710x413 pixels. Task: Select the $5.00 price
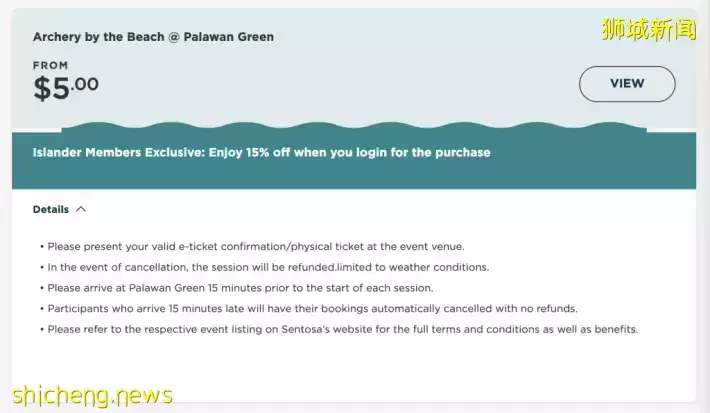tap(66, 88)
